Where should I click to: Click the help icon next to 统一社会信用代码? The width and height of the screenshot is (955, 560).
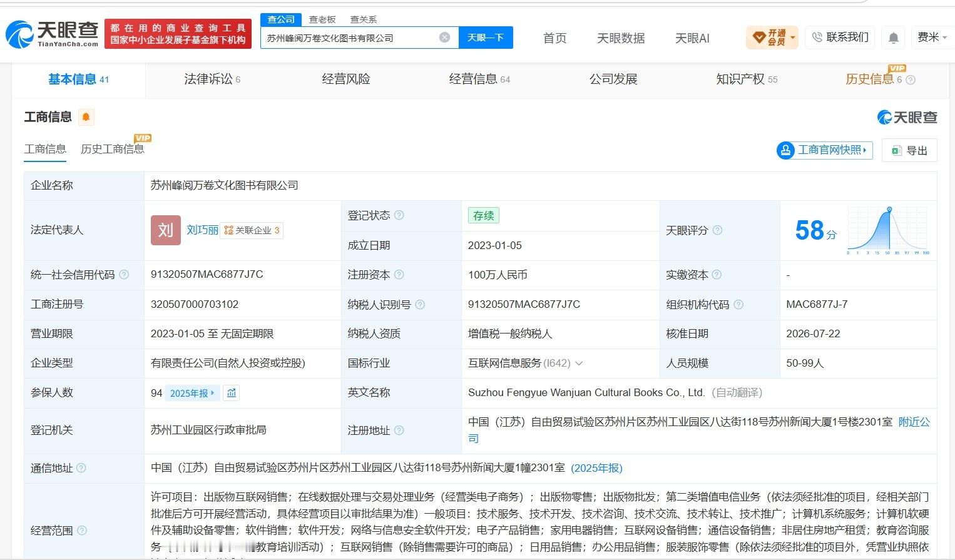[x=124, y=275]
